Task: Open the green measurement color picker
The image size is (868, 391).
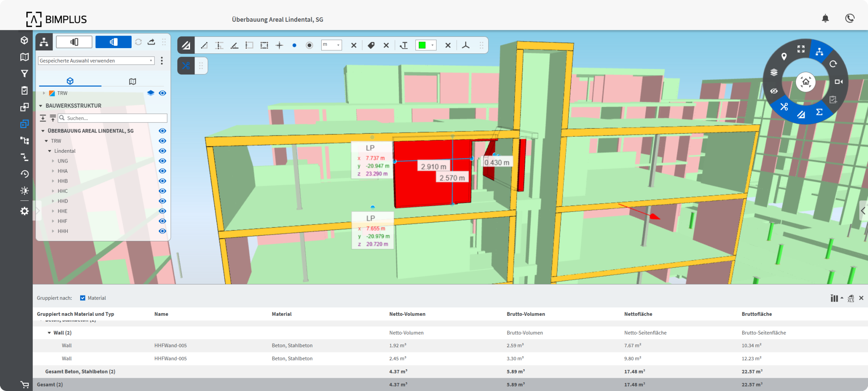Action: (425, 45)
